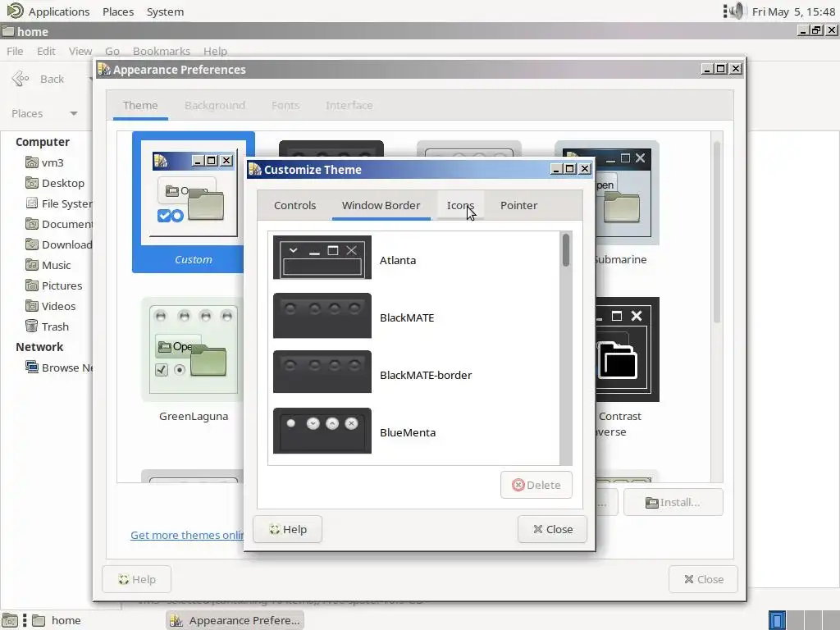The image size is (840, 630).
Task: Click the Videos folder icon in sidebar
Action: click(x=32, y=305)
